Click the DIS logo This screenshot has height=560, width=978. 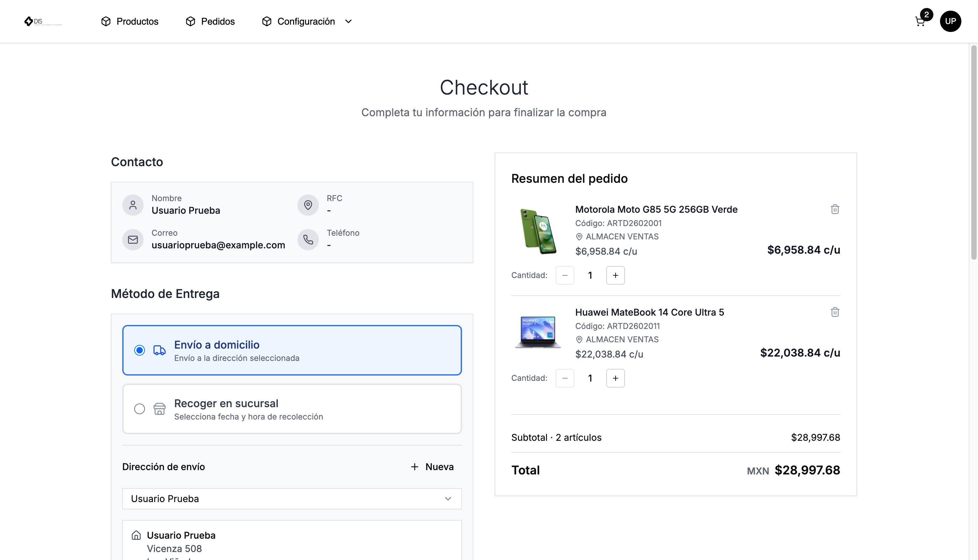click(x=42, y=21)
